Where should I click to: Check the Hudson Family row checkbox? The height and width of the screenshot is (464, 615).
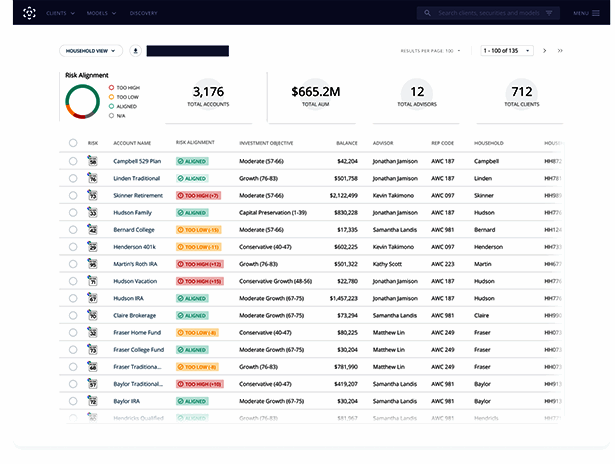pos(73,212)
